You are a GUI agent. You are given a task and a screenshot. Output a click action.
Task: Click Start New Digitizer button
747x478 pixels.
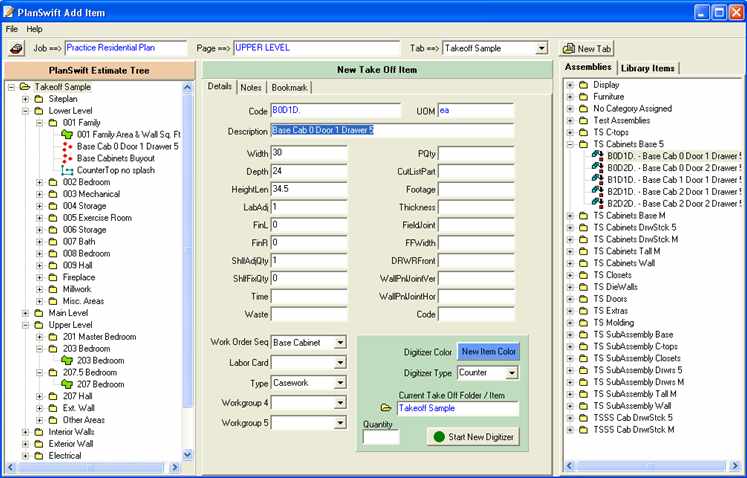473,437
